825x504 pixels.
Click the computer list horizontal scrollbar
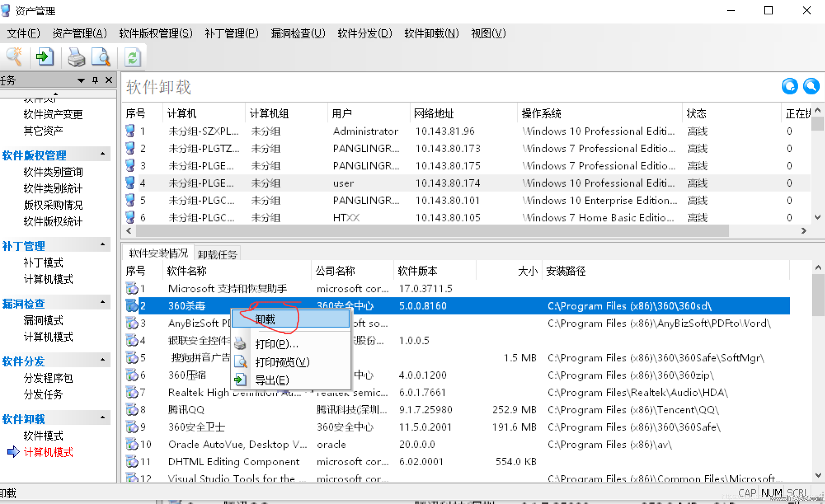[x=432, y=231]
